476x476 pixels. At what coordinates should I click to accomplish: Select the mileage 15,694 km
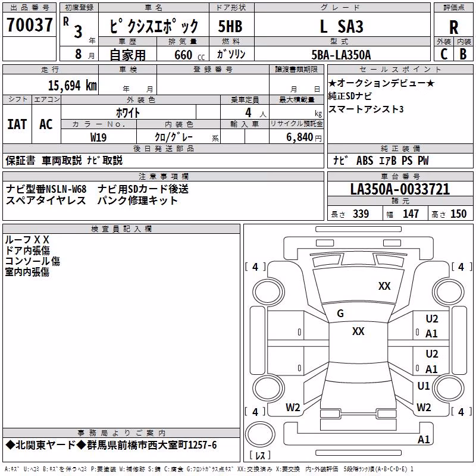[x=73, y=86]
